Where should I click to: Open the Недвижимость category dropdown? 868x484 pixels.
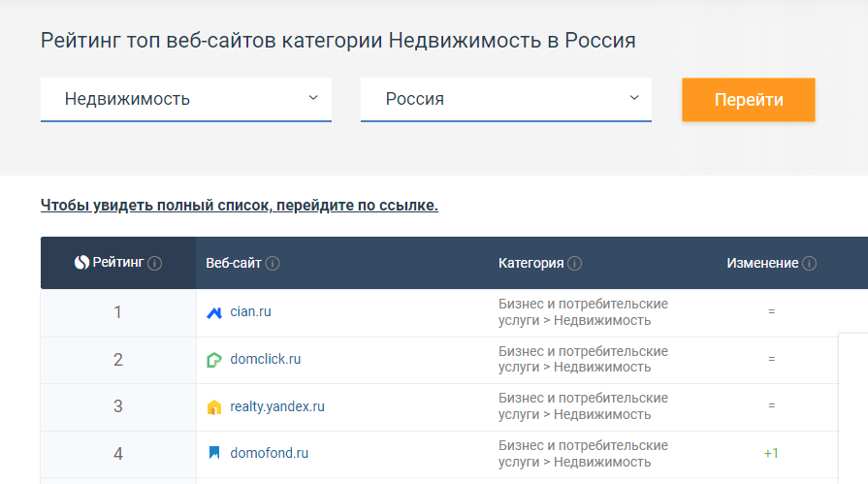pos(186,99)
